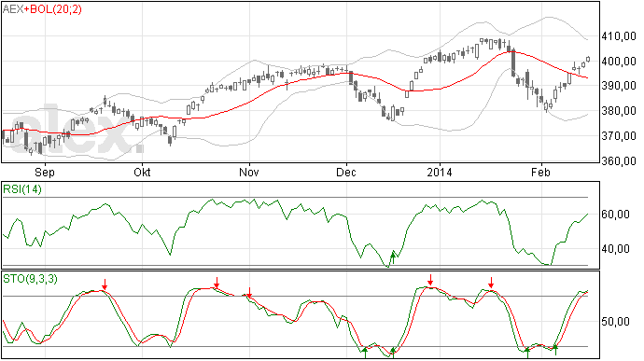This screenshot has width=644, height=361.
Task: Click the RSI 60,00 level label
Action: [615, 215]
